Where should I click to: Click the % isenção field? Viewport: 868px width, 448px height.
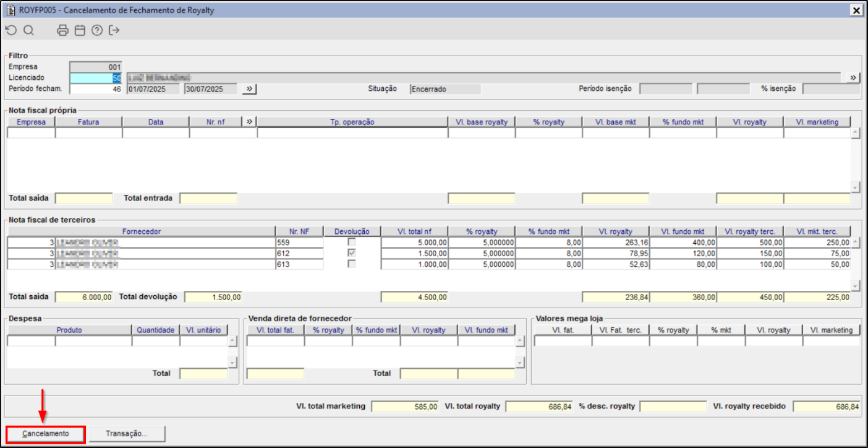[x=831, y=88]
